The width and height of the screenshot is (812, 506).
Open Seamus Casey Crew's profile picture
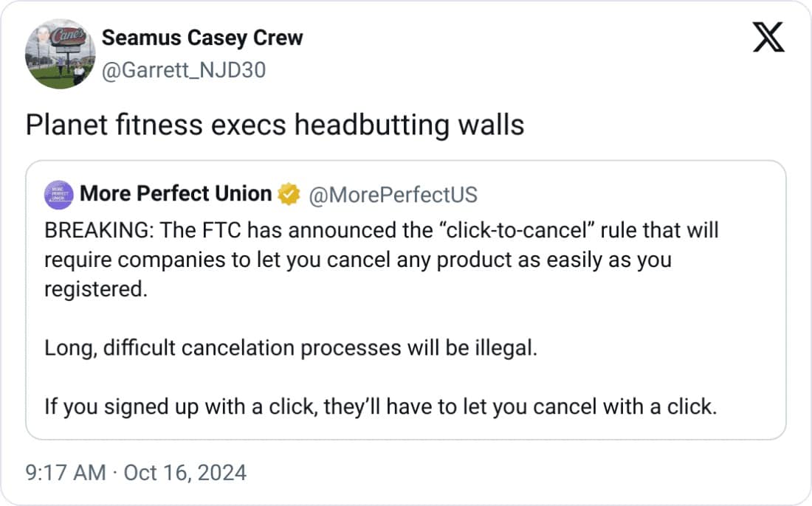[60, 55]
